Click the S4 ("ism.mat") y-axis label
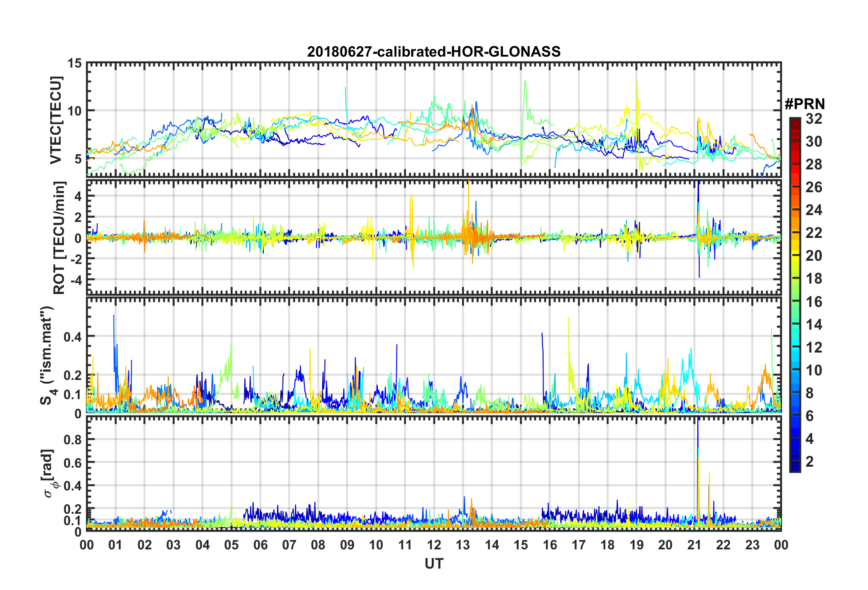The width and height of the screenshot is (868, 590). tap(47, 355)
